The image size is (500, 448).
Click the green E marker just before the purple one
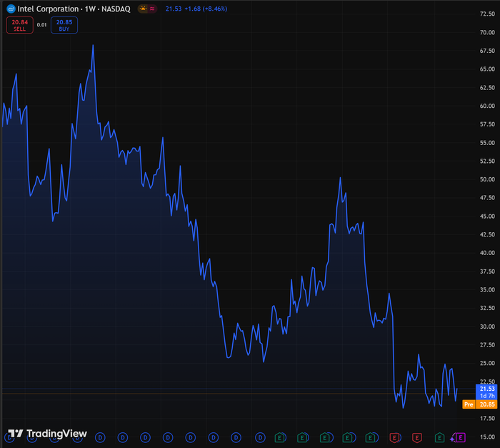pos(439,438)
